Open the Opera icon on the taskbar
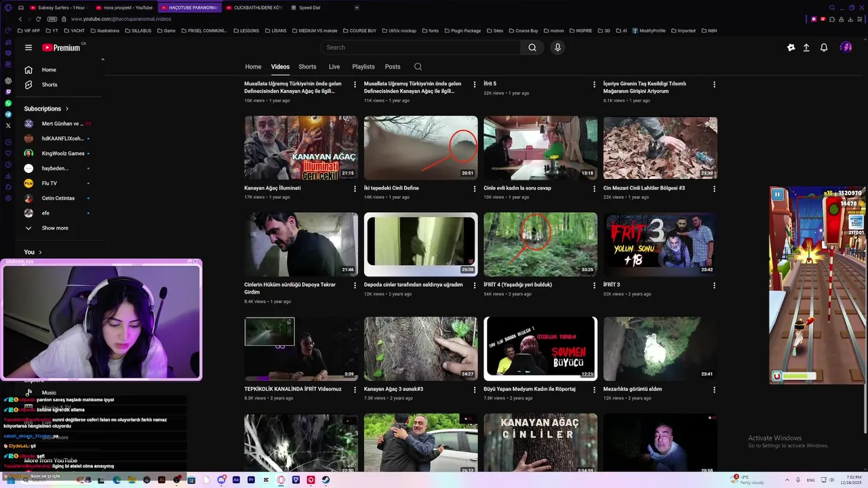The image size is (868, 488). coord(281,480)
